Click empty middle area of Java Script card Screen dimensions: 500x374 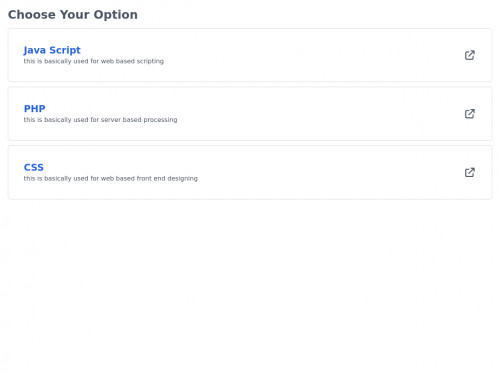pos(300,55)
